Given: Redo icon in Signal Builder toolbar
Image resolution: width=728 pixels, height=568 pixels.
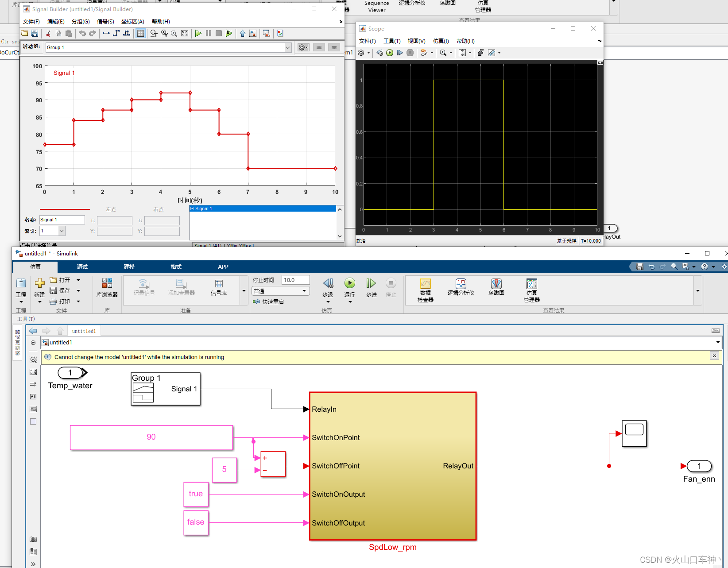Looking at the screenshot, I should (92, 33).
